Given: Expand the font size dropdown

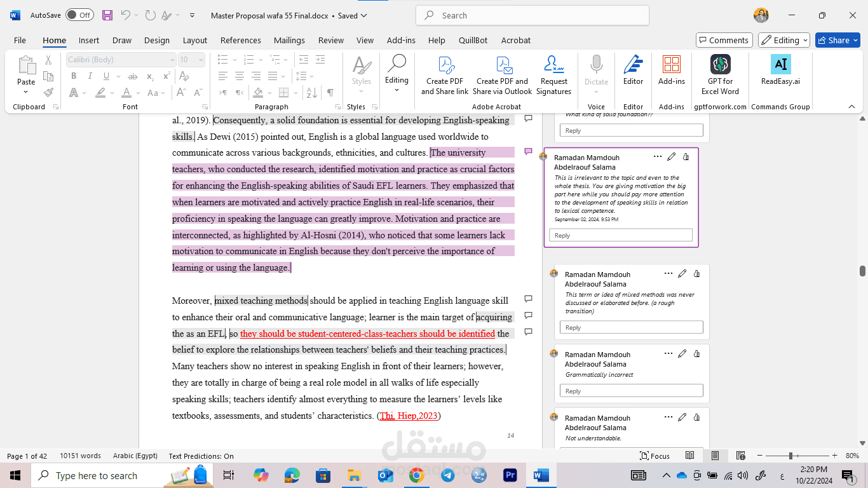Looking at the screenshot, I should click(x=201, y=60).
